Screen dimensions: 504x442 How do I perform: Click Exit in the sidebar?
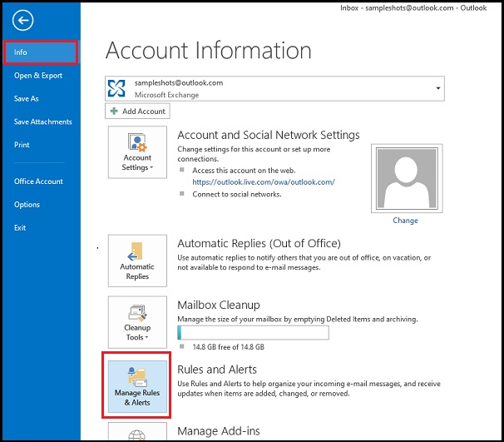coord(20,228)
